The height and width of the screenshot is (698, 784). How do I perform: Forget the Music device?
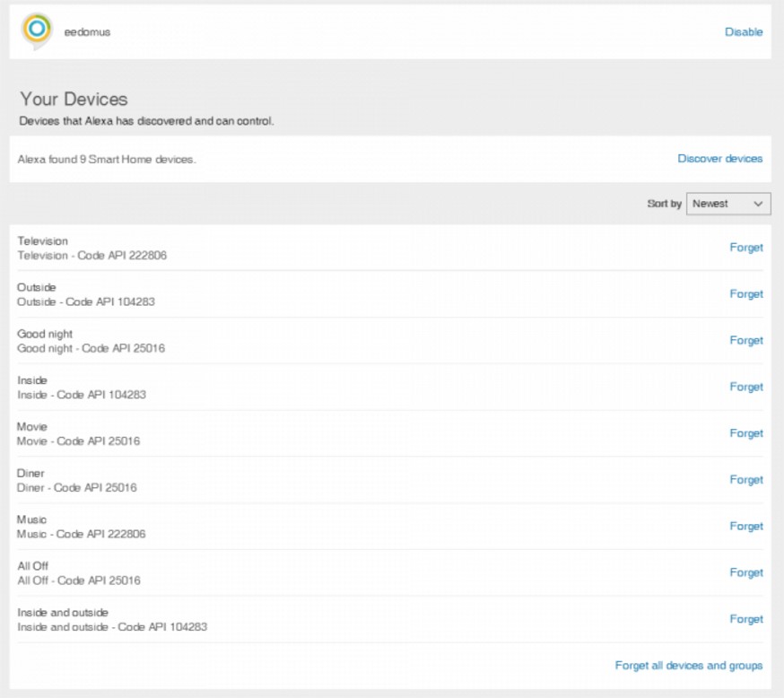coord(746,527)
